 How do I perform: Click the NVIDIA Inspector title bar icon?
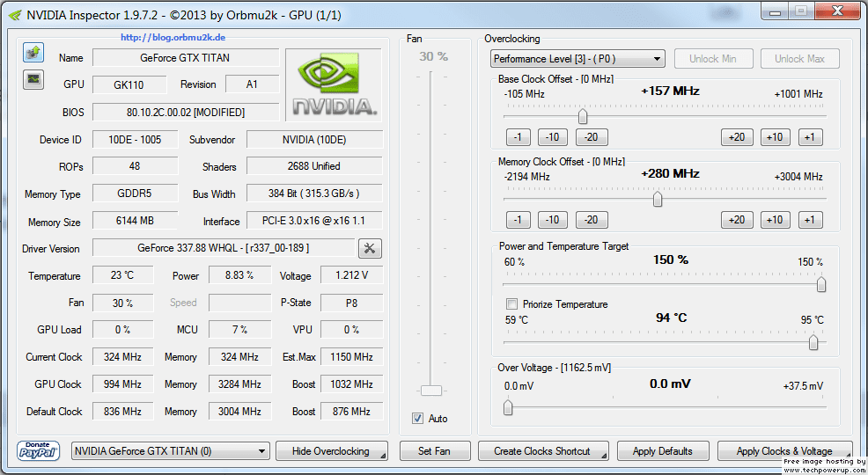click(15, 15)
